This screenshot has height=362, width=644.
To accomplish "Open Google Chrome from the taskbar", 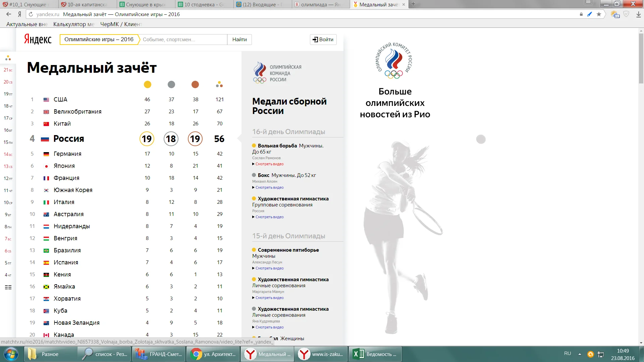I will tap(213, 354).
